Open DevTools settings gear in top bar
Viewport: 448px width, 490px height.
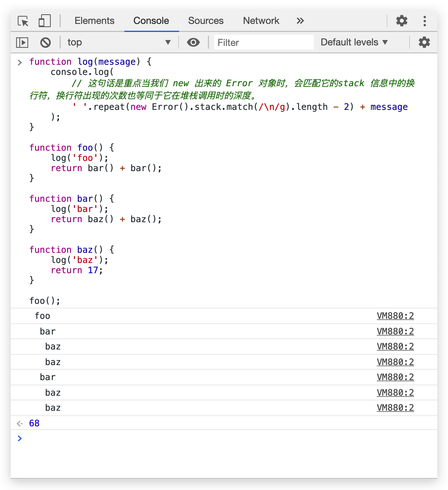pyautogui.click(x=402, y=21)
